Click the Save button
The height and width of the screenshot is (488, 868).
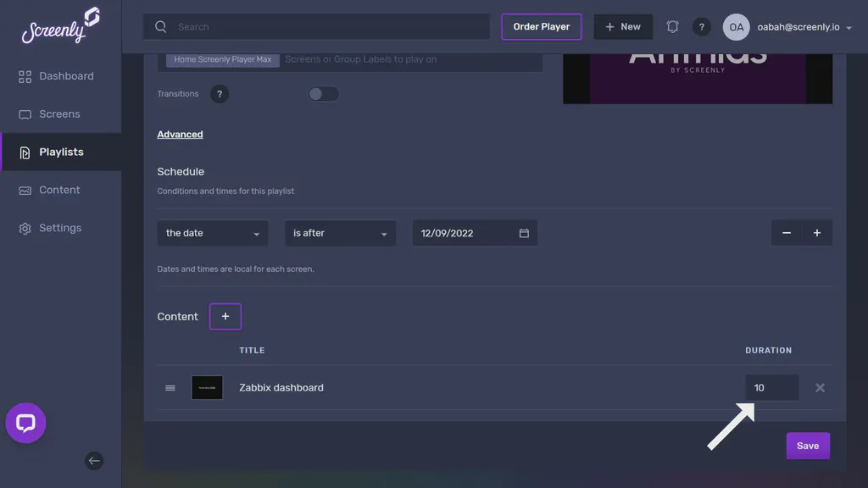point(807,445)
